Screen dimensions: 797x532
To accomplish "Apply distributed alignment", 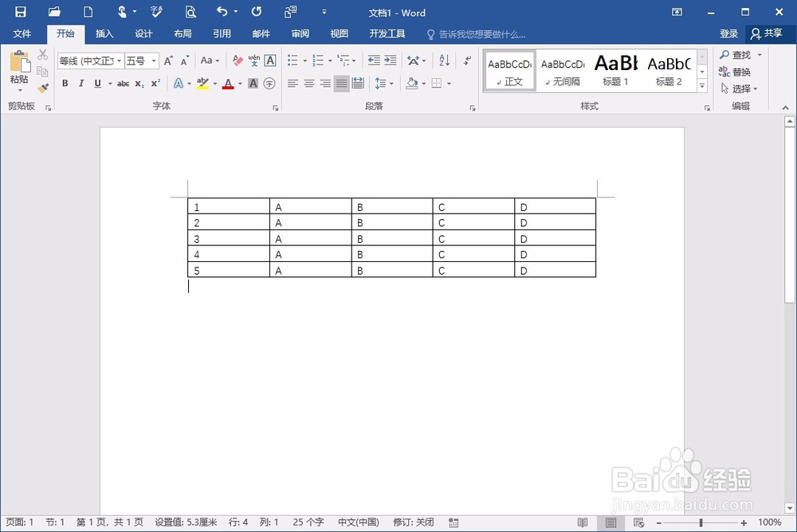I will (x=358, y=84).
